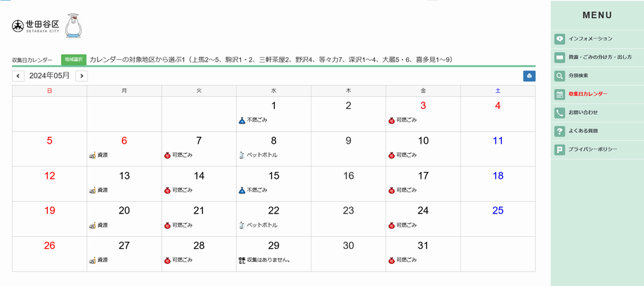Click the 不燃ごみ icon on May 1
The width and height of the screenshot is (644, 286).
coord(241,120)
